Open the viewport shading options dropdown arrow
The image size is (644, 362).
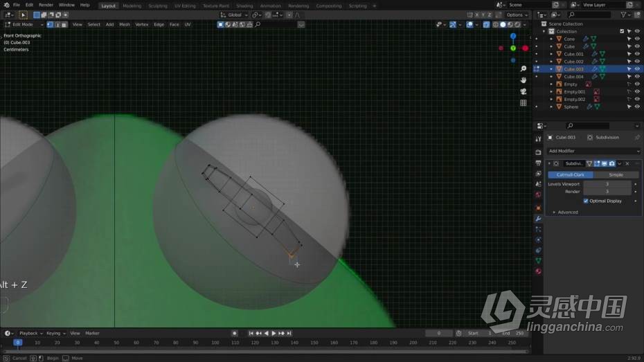[x=525, y=25]
